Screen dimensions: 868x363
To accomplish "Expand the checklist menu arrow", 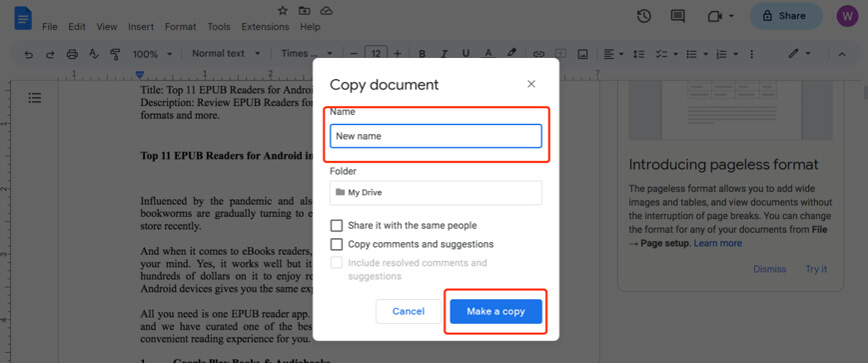I will (x=675, y=54).
